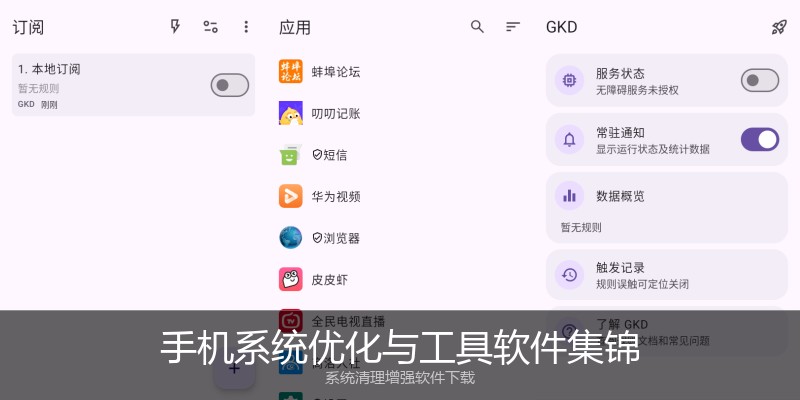Screen dimensions: 800x400
Task: Open the 叨叨记账 app icon
Action: 291,113
